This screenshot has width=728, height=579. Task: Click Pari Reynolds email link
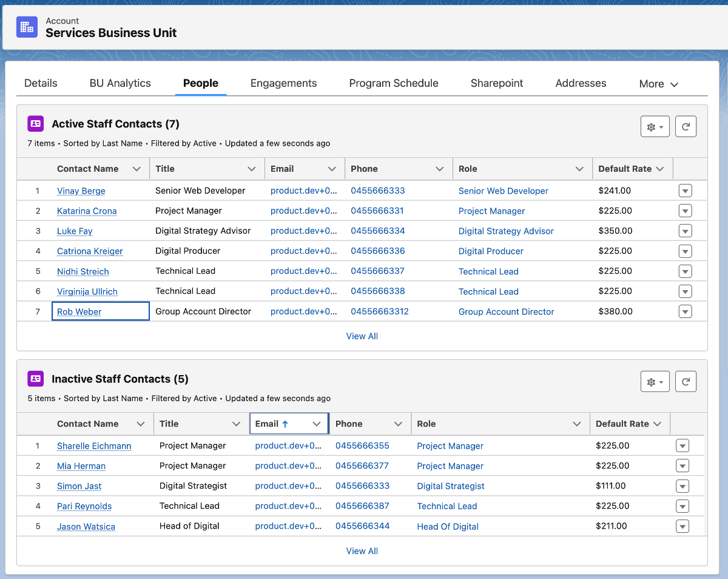[289, 506]
